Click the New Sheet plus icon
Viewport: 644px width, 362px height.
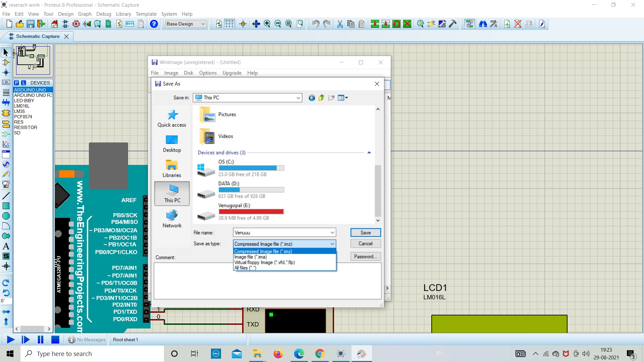coord(507,24)
